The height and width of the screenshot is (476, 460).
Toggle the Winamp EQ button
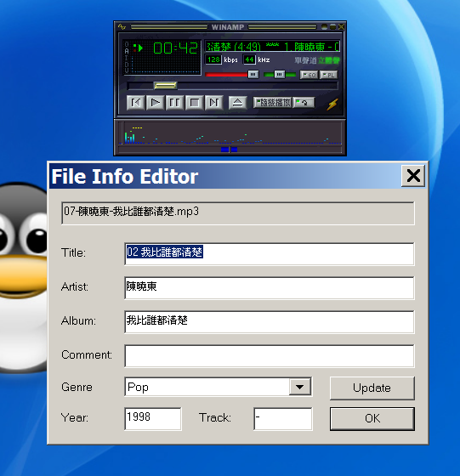pos(309,75)
